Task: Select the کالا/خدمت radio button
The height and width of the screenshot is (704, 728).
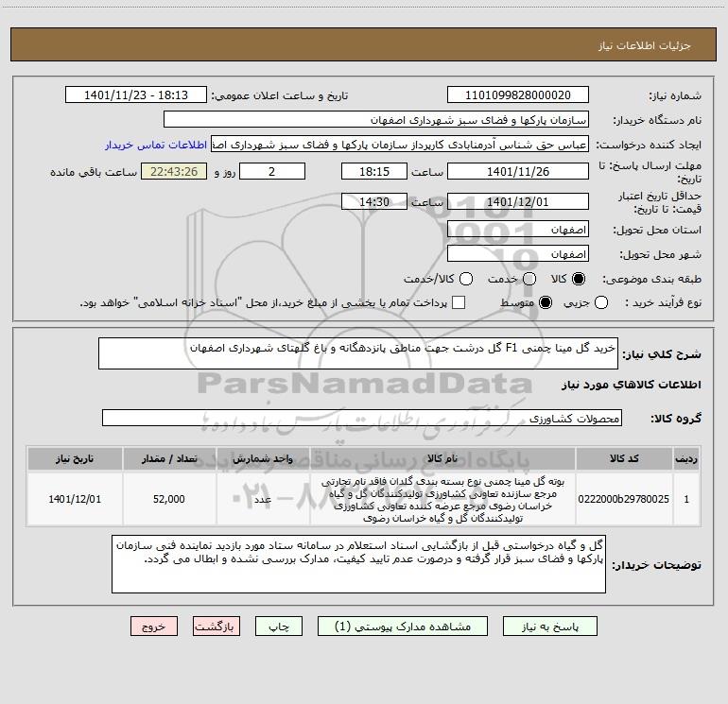Action: click(x=466, y=279)
